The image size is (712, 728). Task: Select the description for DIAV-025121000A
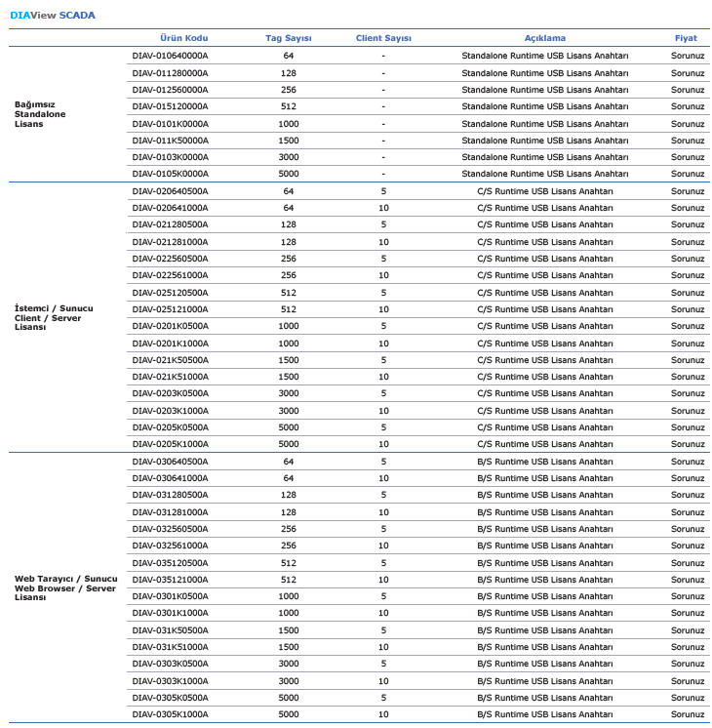[545, 309]
